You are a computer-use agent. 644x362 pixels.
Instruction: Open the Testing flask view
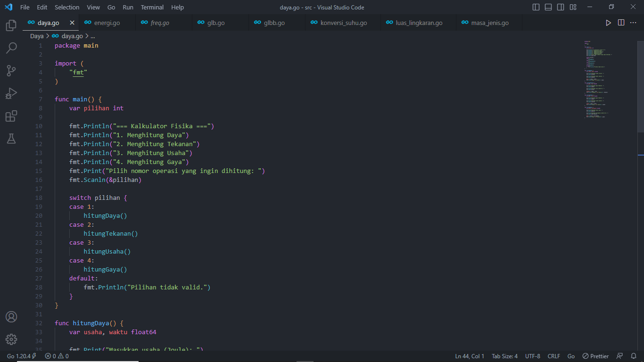pos(11,139)
